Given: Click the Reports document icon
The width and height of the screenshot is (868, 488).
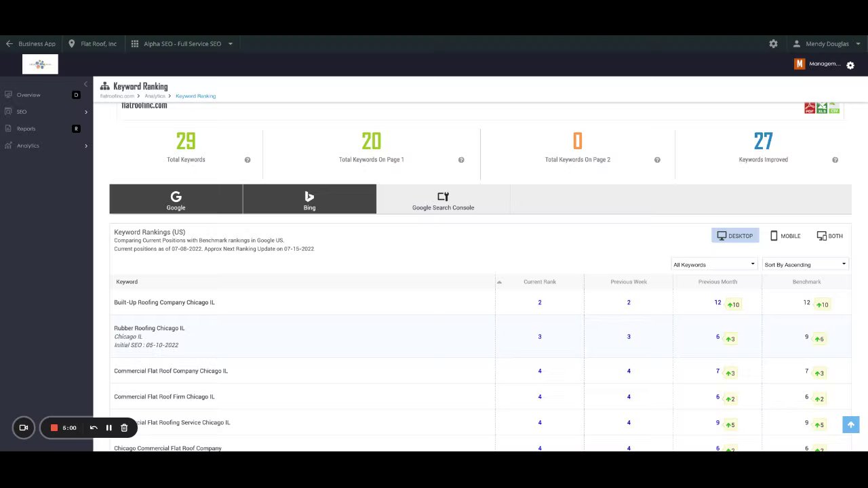Looking at the screenshot, I should [9, 129].
